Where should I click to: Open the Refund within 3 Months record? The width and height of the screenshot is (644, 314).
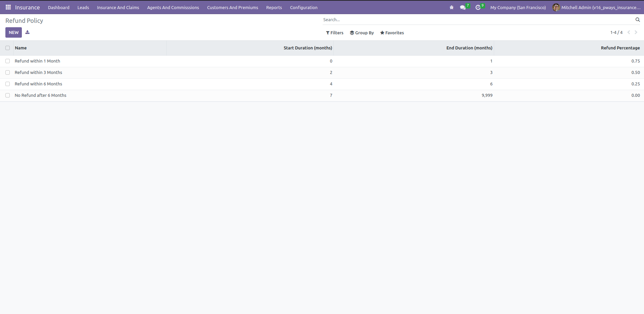pyautogui.click(x=38, y=73)
